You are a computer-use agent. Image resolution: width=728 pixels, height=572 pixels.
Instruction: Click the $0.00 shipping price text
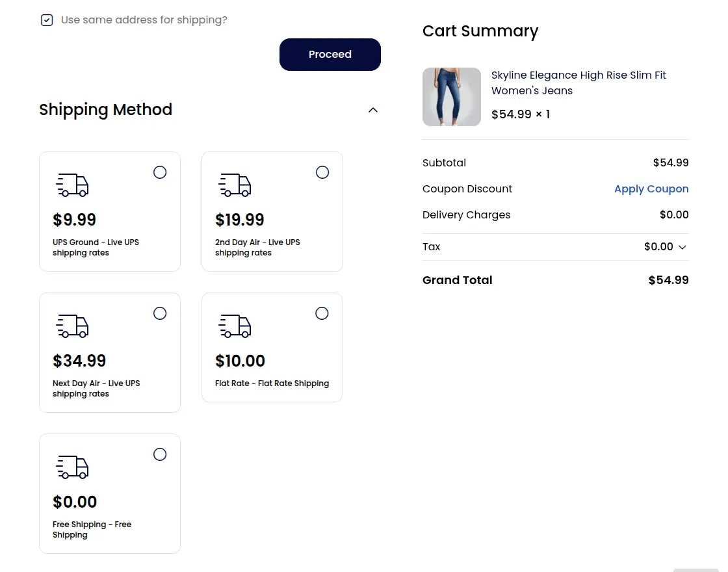click(x=75, y=502)
